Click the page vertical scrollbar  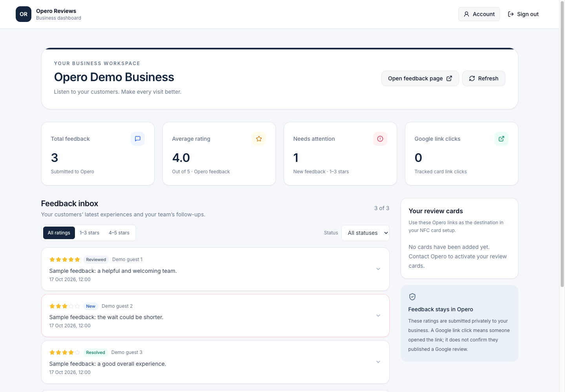pyautogui.click(x=562, y=145)
